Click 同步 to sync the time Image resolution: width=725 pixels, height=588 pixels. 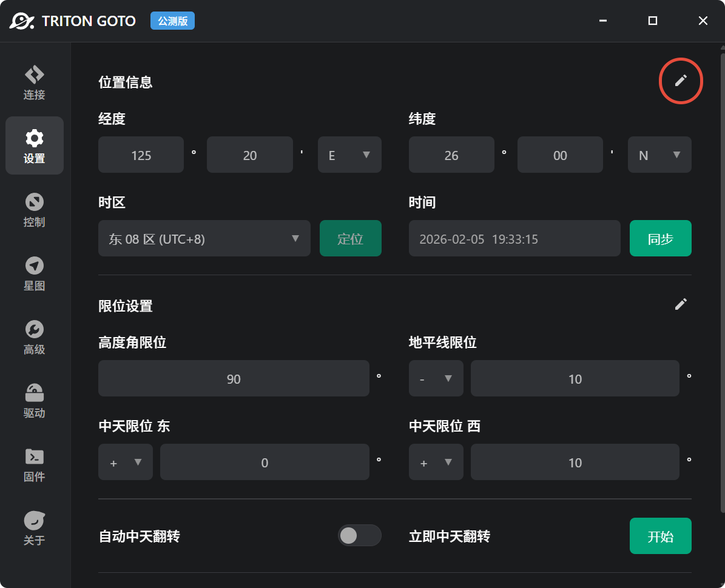pyautogui.click(x=660, y=238)
